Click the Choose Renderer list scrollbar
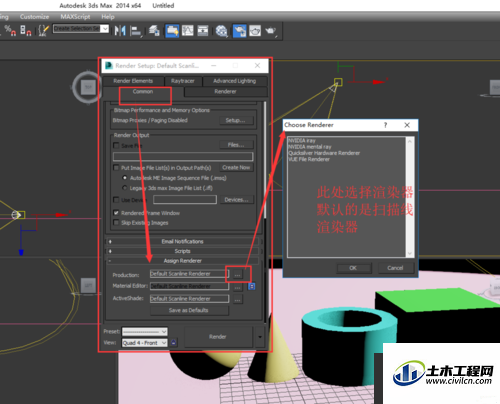Screen dimensions: 500x404 (x=410, y=197)
